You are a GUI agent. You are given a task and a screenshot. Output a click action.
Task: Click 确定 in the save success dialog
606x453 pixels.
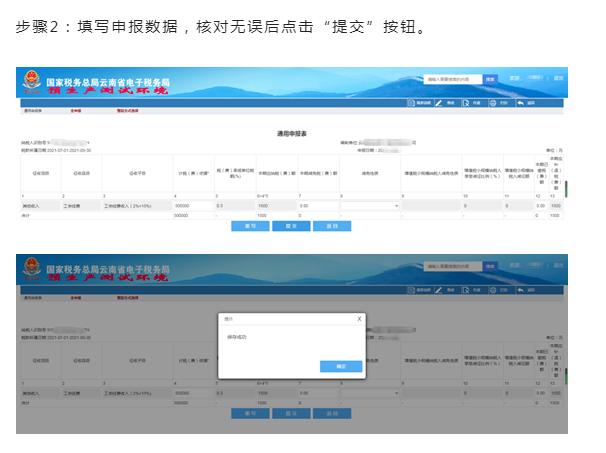341,366
